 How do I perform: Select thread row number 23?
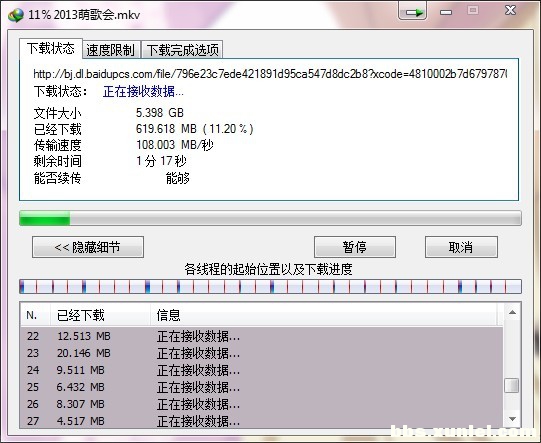262,353
